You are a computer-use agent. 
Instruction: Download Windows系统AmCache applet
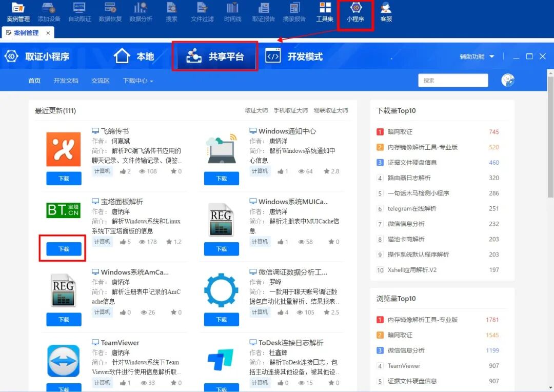64,319
